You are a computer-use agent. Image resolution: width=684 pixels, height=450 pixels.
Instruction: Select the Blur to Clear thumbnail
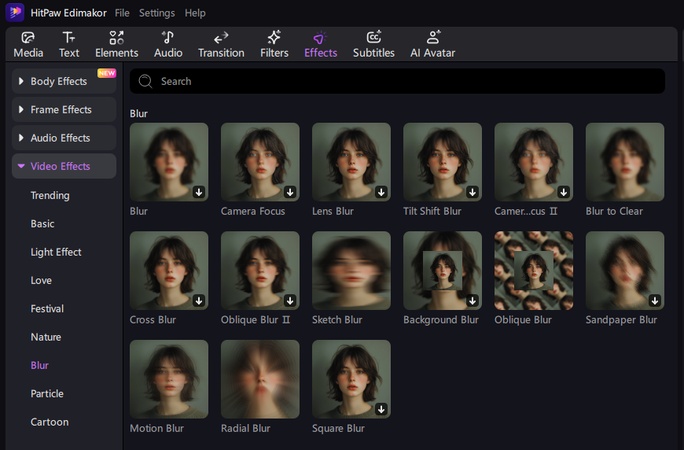coord(625,162)
